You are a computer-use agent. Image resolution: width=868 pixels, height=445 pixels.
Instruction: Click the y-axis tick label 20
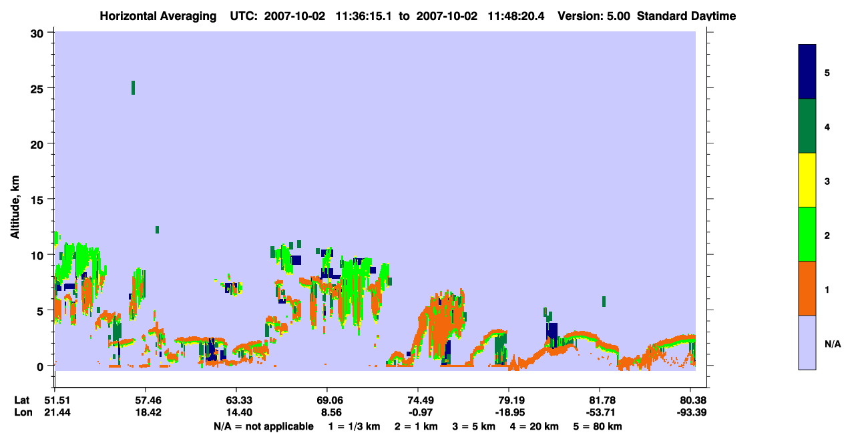tap(39, 143)
